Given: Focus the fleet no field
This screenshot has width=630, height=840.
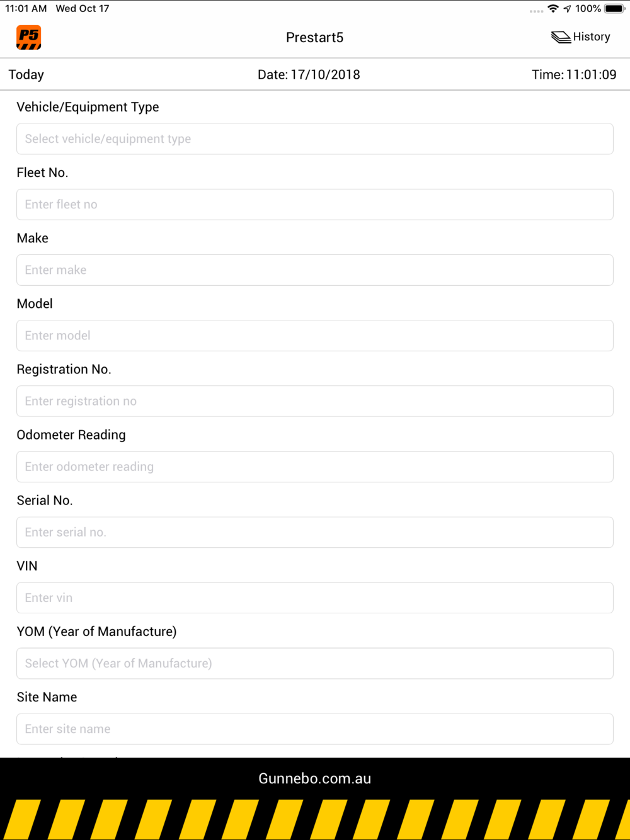Looking at the screenshot, I should click(x=315, y=205).
